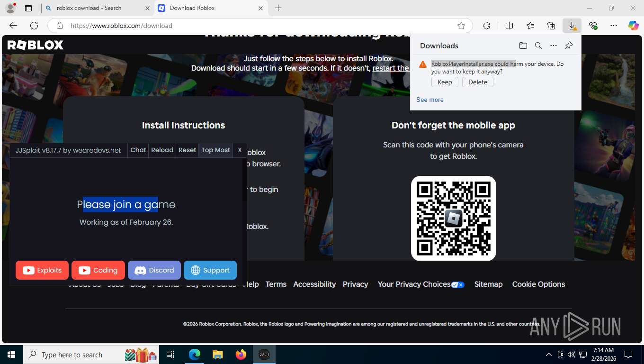Open Microsoft Edge from the taskbar
The height and width of the screenshot is (364, 644).
click(195, 355)
